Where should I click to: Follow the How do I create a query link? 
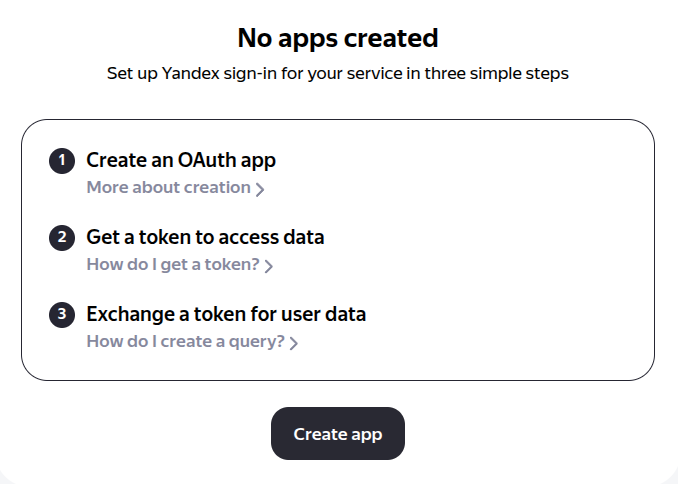pos(185,342)
